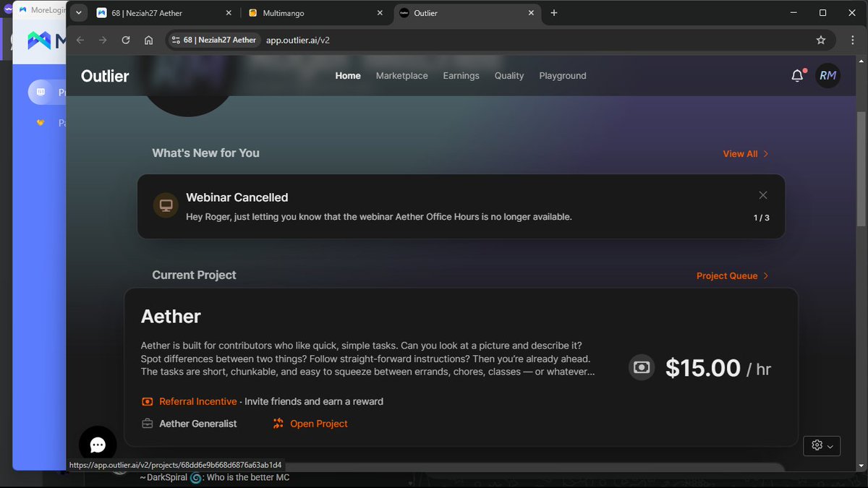Viewport: 868px width, 488px height.
Task: Click the page's vertical scrollbar
Action: (862, 169)
